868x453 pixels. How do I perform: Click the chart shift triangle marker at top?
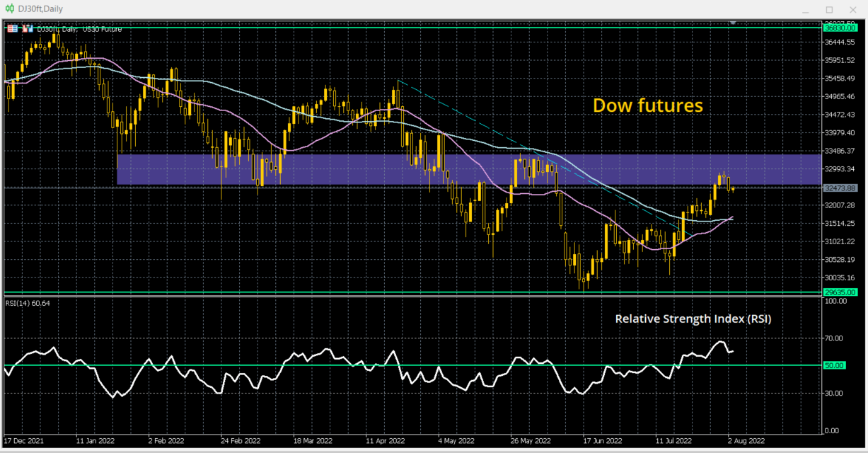click(734, 23)
